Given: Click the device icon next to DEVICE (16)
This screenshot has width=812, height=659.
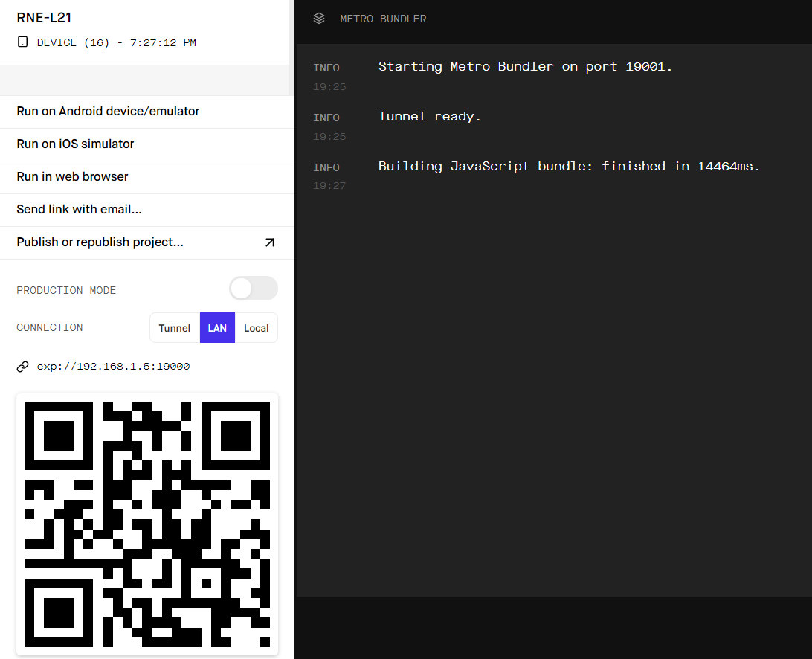Looking at the screenshot, I should tap(23, 42).
